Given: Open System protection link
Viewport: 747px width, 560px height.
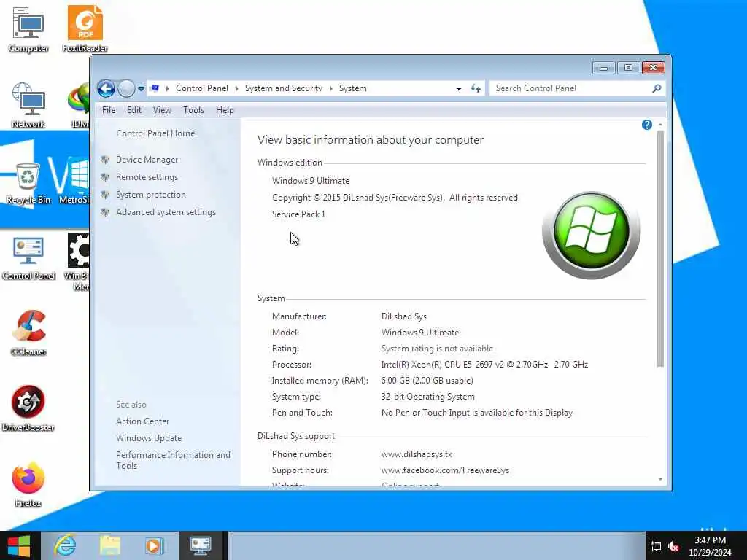Looking at the screenshot, I should pyautogui.click(x=150, y=195).
